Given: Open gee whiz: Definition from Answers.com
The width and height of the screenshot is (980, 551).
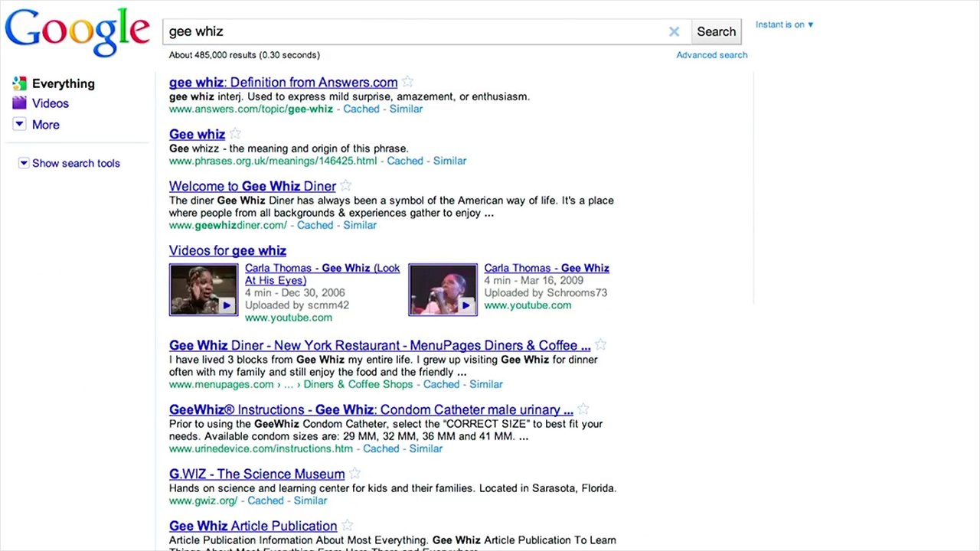Looking at the screenshot, I should [283, 83].
